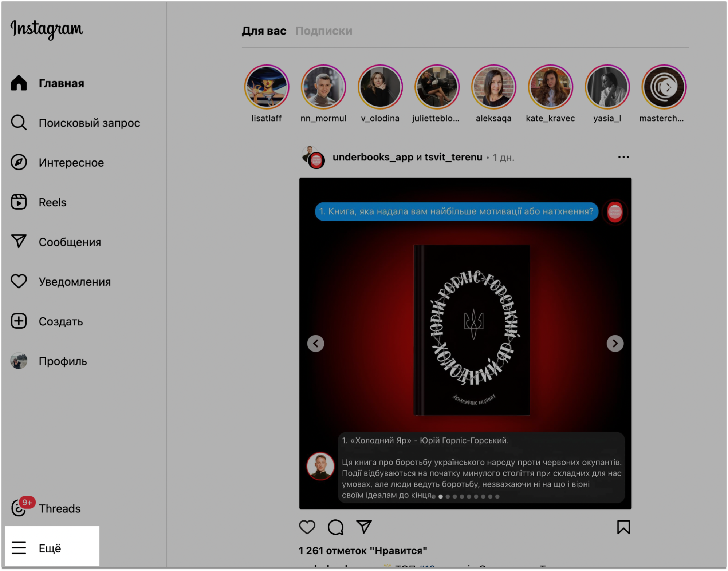The height and width of the screenshot is (571, 728).
Task: Select Сообщения in the sidebar
Action: (x=70, y=242)
